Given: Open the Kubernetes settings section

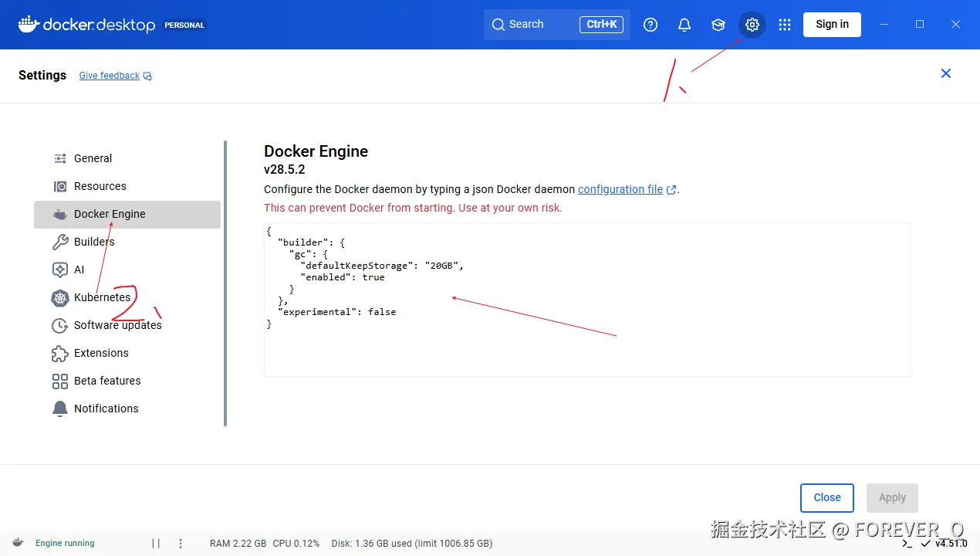Looking at the screenshot, I should click(102, 297).
